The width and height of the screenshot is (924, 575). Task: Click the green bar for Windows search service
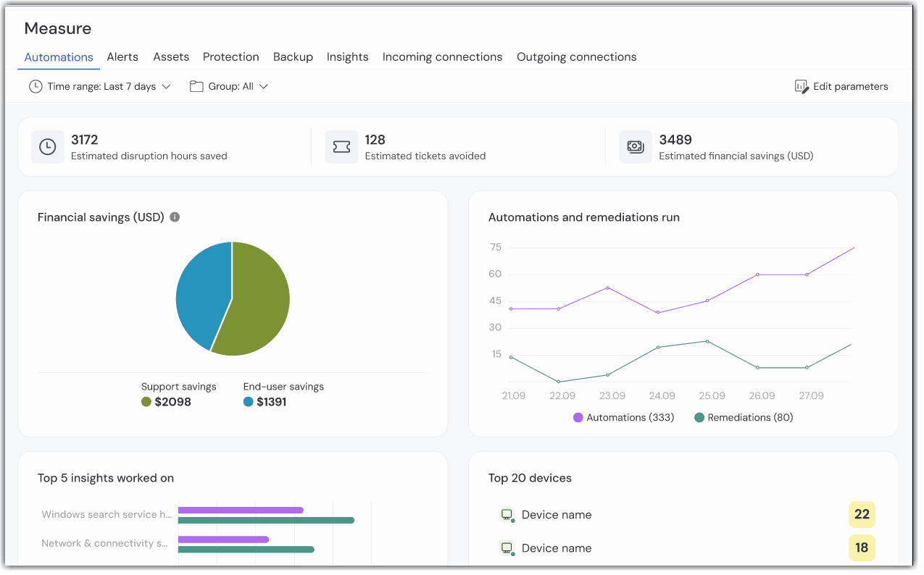click(x=266, y=520)
